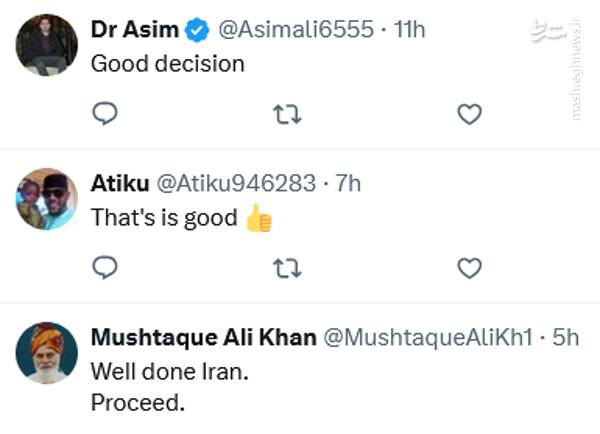Viewport: 600px width, 434px height.
Task: Open the @MushtaqueAliKh1 handle link
Action: tap(426, 338)
